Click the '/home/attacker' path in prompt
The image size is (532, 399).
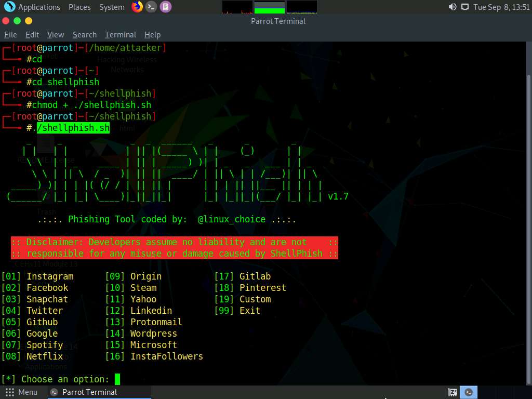pyautogui.click(x=125, y=48)
